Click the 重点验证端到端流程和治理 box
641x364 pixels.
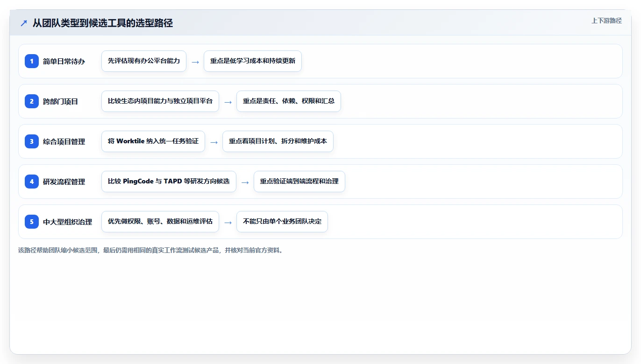click(x=299, y=182)
